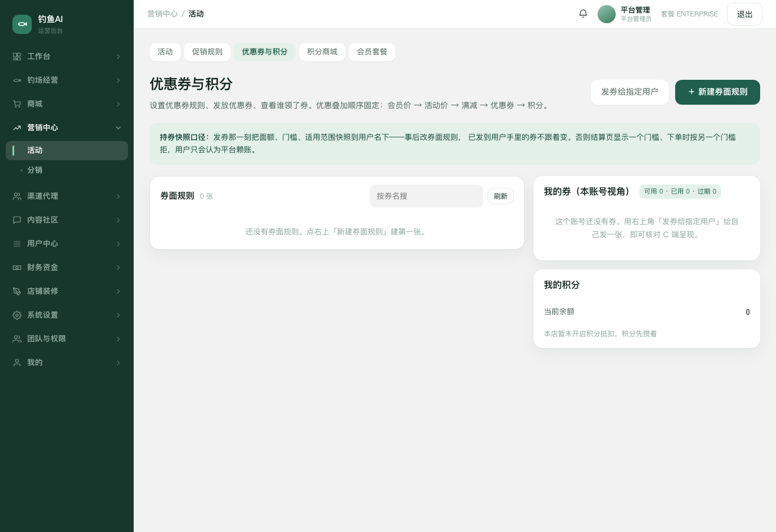Click the 工作台 sidebar icon

coord(17,57)
